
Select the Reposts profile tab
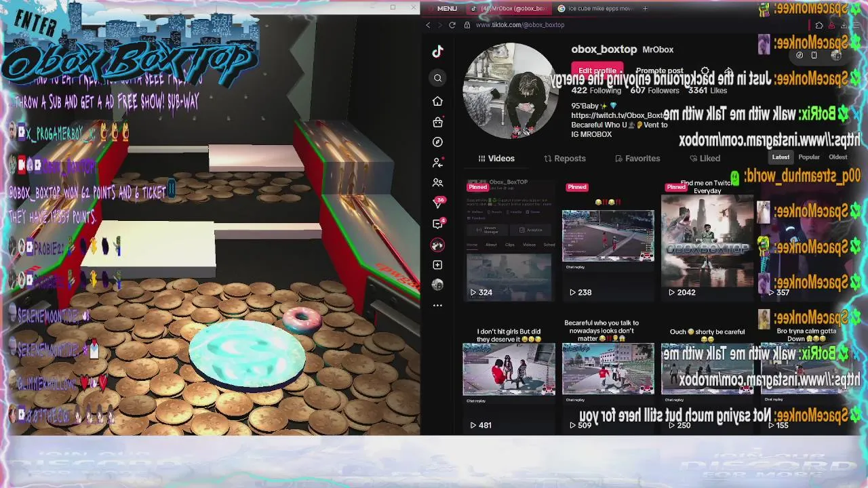[x=565, y=159]
